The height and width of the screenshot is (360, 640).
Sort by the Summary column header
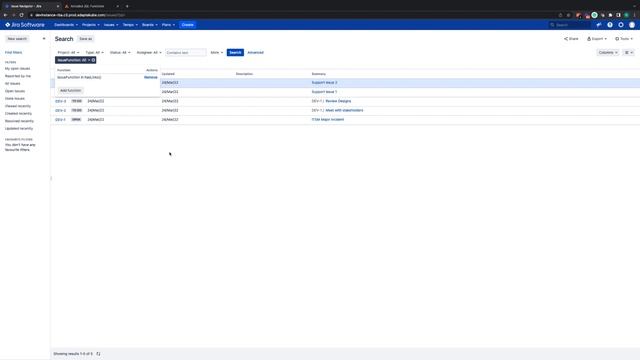[x=319, y=74]
